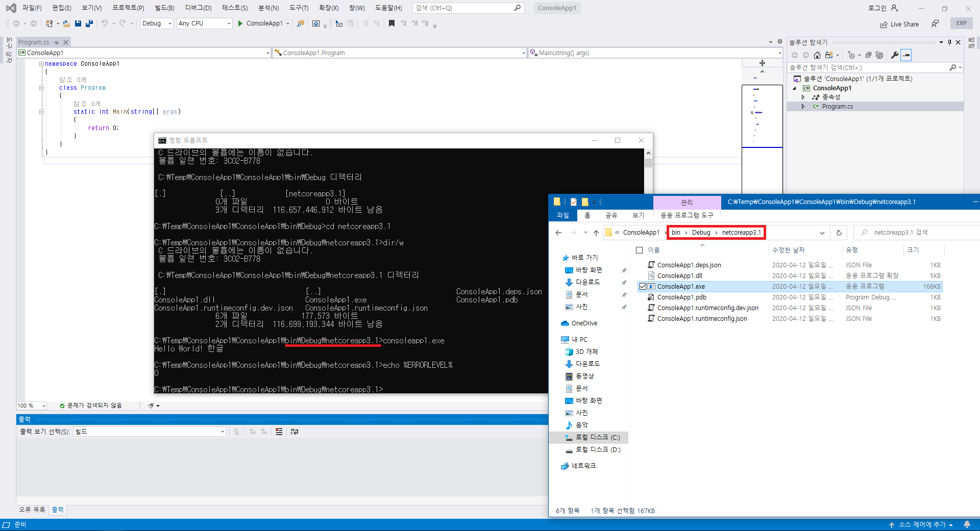Screen dimensions: 980x531
Task: Uncheck the ConsoleApp1.exe file checkbox
Action: (643, 287)
